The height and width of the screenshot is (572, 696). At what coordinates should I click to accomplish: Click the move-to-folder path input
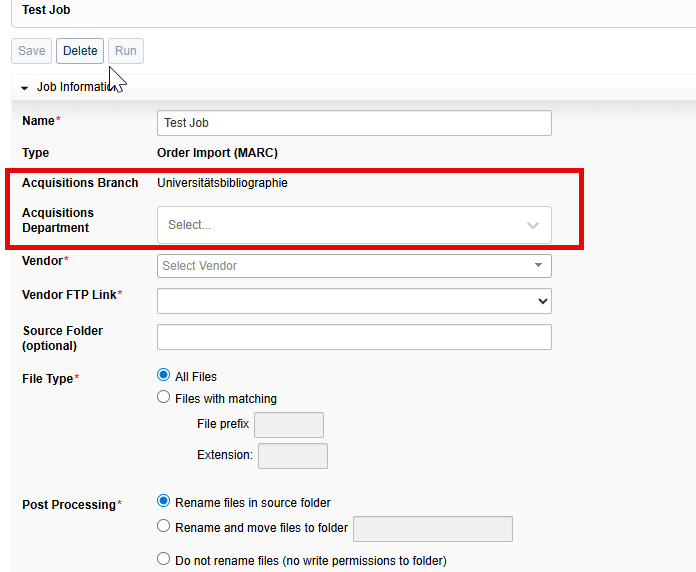(433, 529)
